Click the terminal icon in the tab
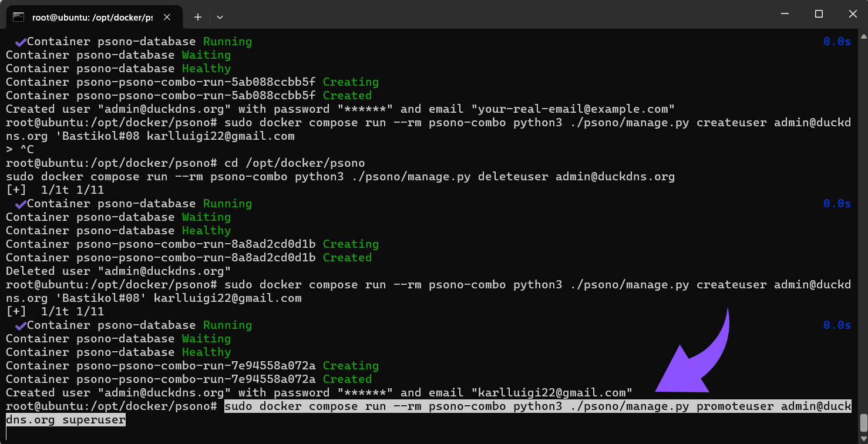This screenshot has height=444, width=868. pos(18,17)
